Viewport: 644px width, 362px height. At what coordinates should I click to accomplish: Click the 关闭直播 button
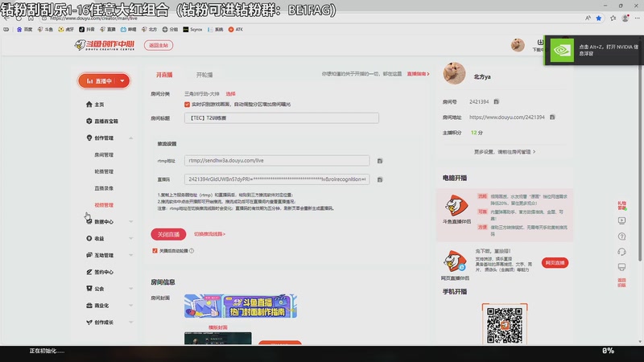[x=168, y=234]
